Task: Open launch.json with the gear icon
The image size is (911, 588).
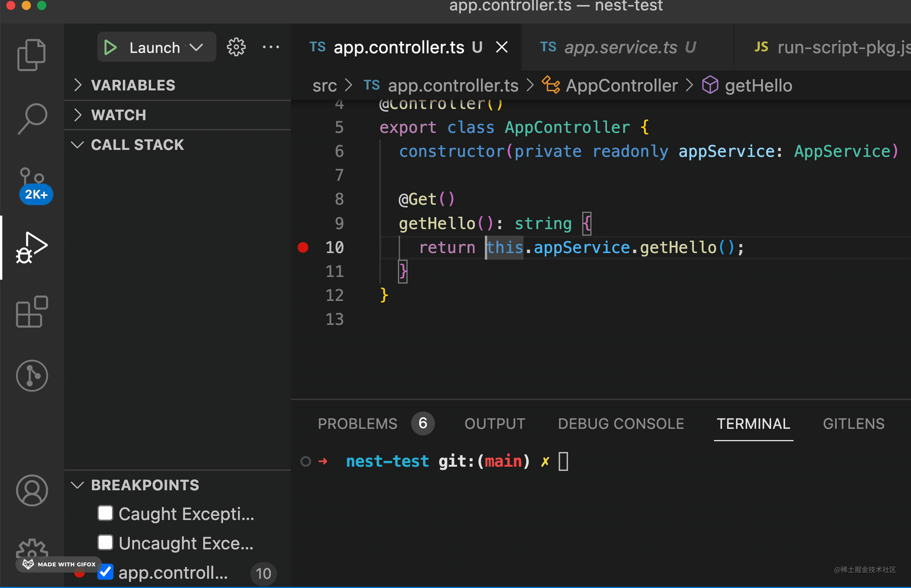Action: click(236, 48)
